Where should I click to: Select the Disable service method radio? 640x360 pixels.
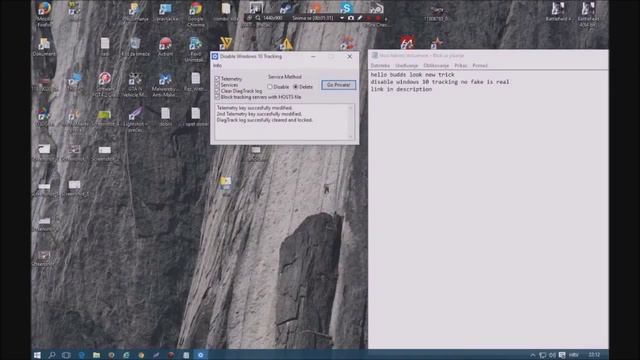[x=270, y=87]
